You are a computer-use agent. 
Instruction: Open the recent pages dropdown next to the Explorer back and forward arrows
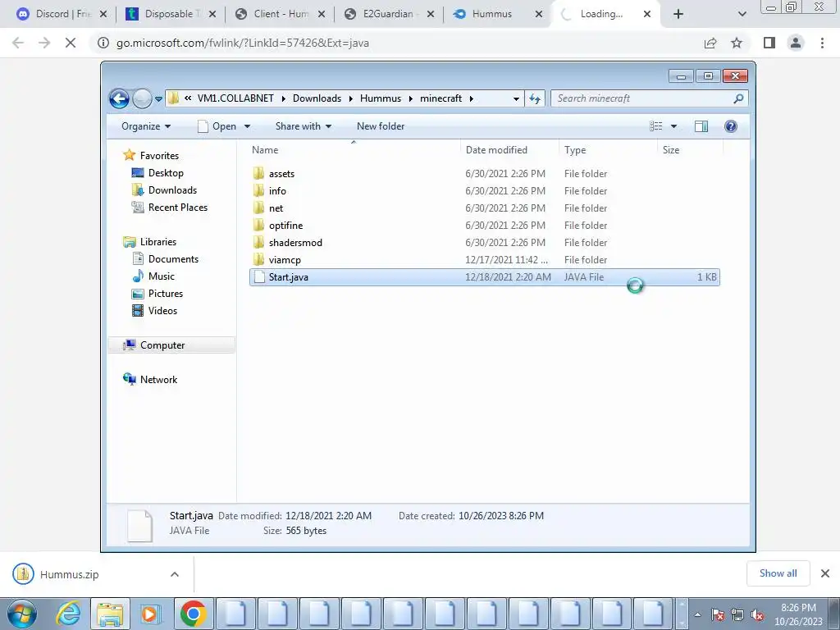point(158,99)
